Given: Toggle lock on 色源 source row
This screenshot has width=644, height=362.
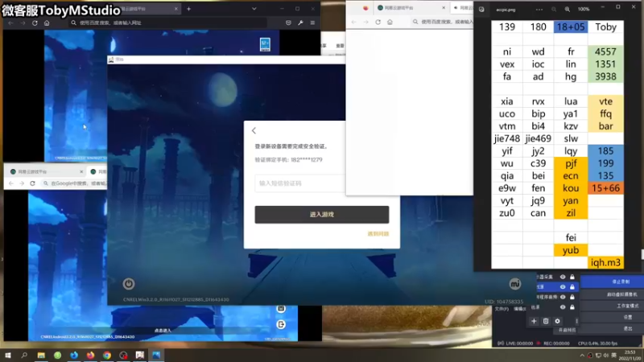Looking at the screenshot, I should [572, 307].
